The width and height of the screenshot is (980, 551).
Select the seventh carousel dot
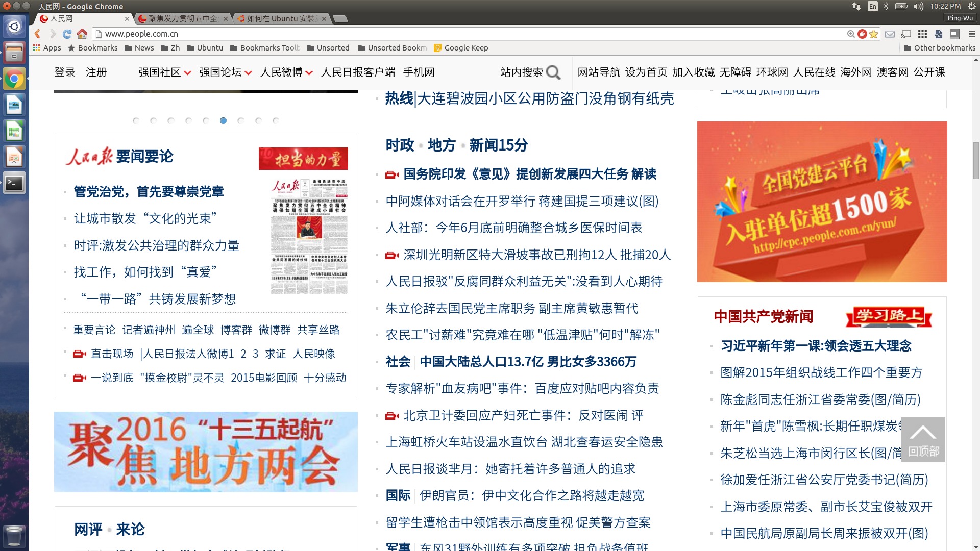(241, 121)
